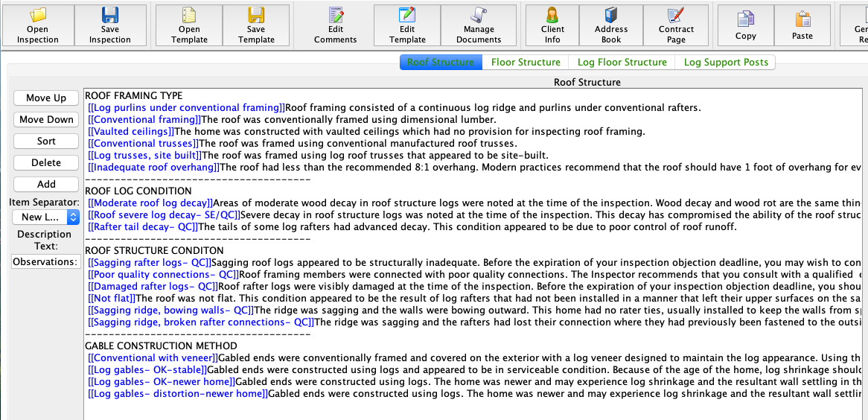Screen dimensions: 868x420
Task: Select Log gables- OK-newer home tag
Action: tap(161, 381)
